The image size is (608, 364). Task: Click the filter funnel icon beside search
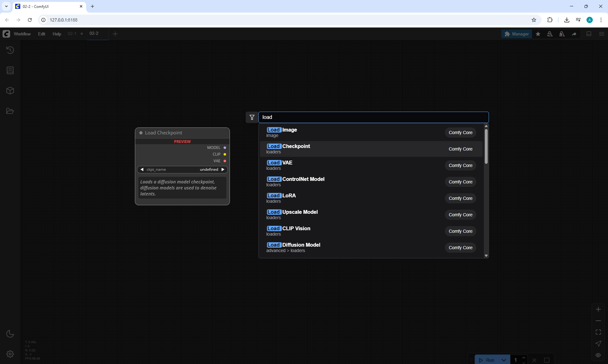point(252,117)
